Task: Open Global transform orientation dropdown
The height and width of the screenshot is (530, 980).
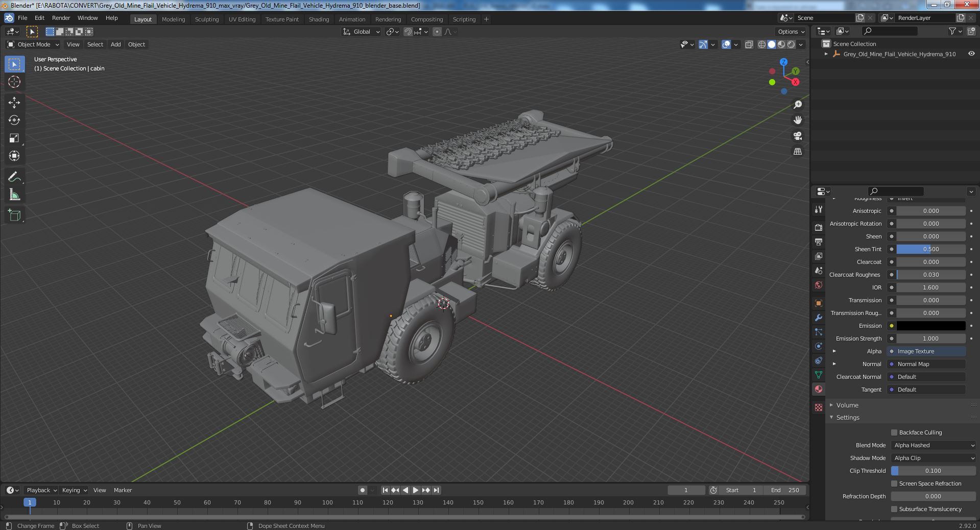Action: (x=361, y=32)
